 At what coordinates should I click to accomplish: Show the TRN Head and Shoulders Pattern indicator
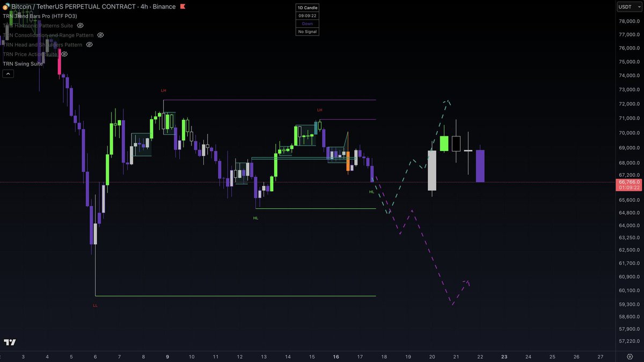tap(89, 45)
